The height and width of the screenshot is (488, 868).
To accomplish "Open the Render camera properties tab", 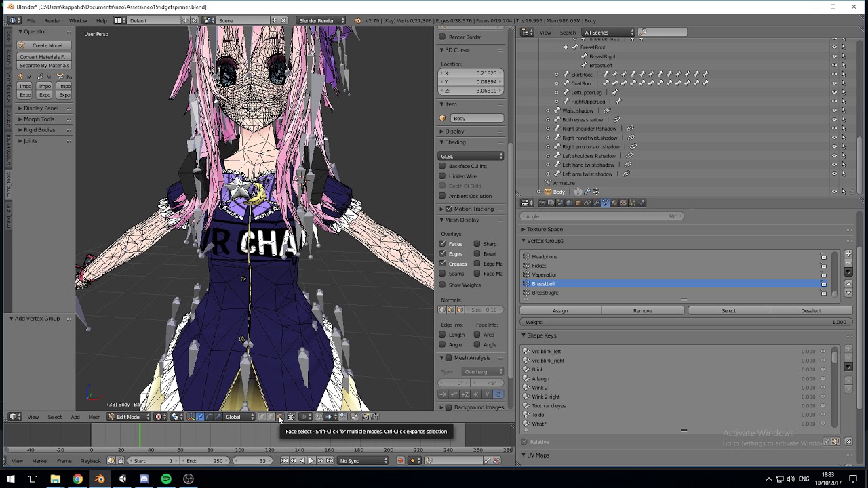I will pos(542,203).
